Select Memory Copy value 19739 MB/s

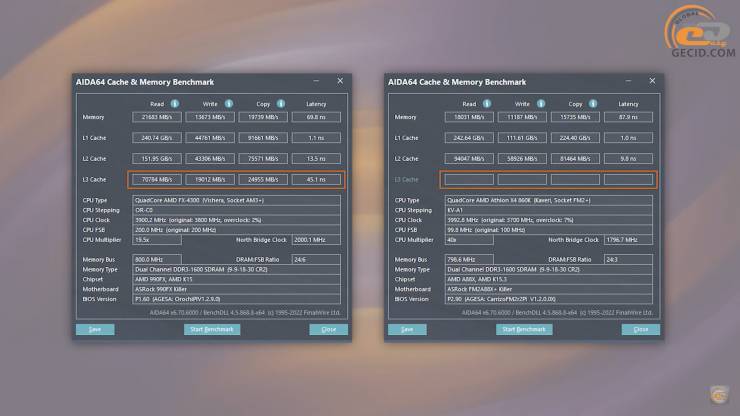[263, 117]
